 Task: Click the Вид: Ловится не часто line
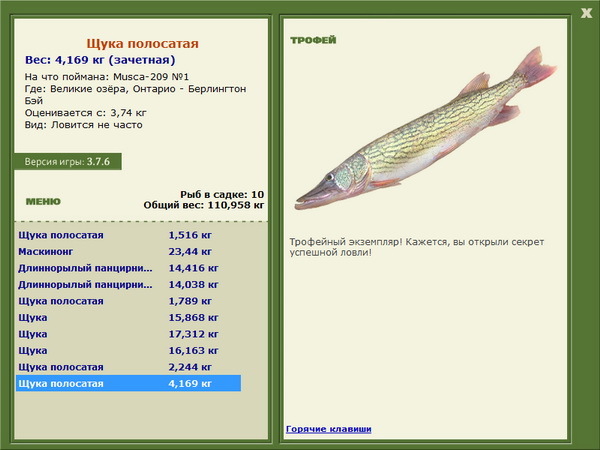coord(83,125)
